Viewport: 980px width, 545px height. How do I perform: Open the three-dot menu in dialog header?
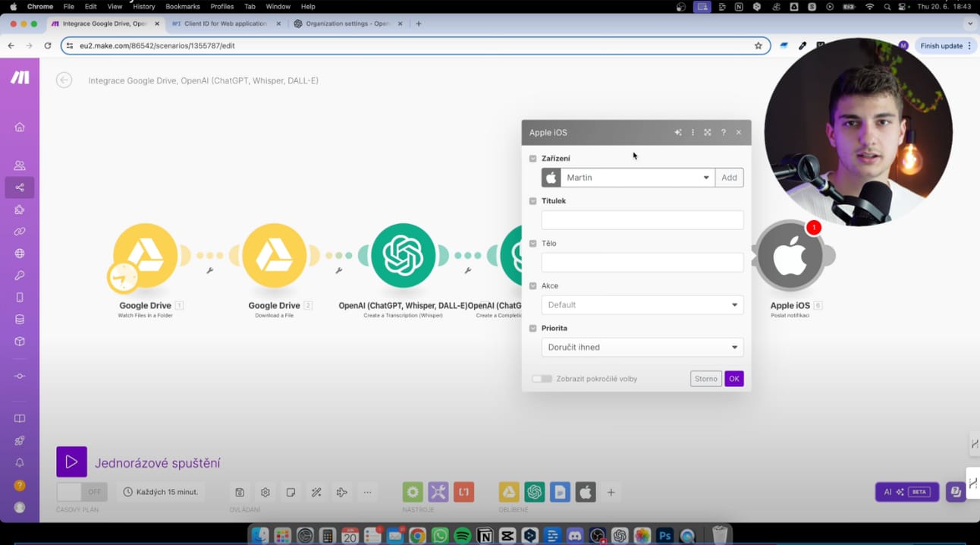click(x=693, y=132)
